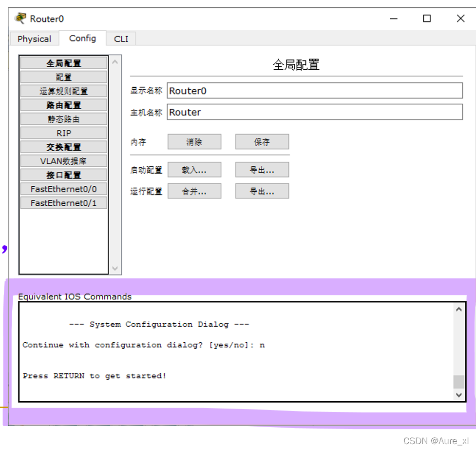Open 静态路由 static routing settings
Image resolution: width=476 pixels, height=450 pixels.
point(64,119)
